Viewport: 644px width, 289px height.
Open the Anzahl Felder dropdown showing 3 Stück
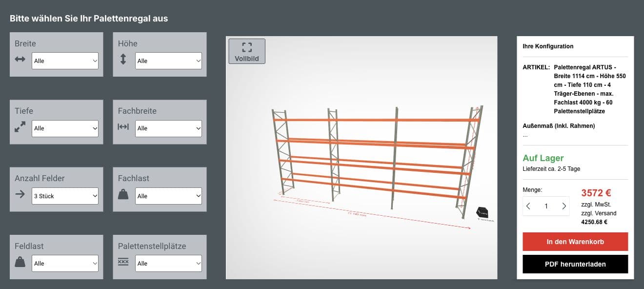(x=65, y=196)
